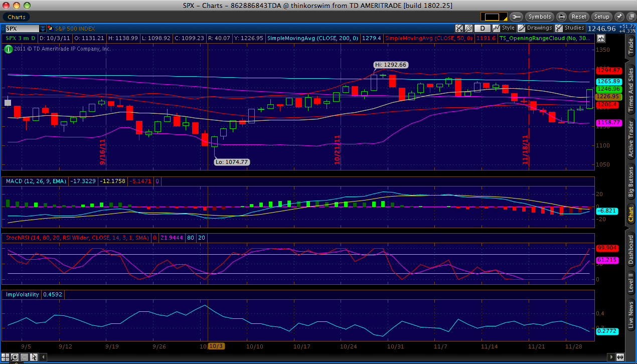Click the pushpin icon next to Setup

pyautogui.click(x=619, y=17)
